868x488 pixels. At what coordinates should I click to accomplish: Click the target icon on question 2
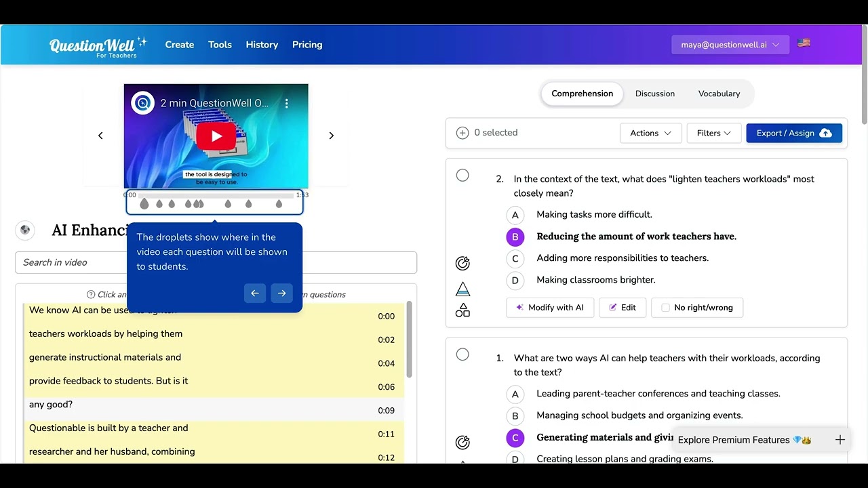click(x=462, y=263)
